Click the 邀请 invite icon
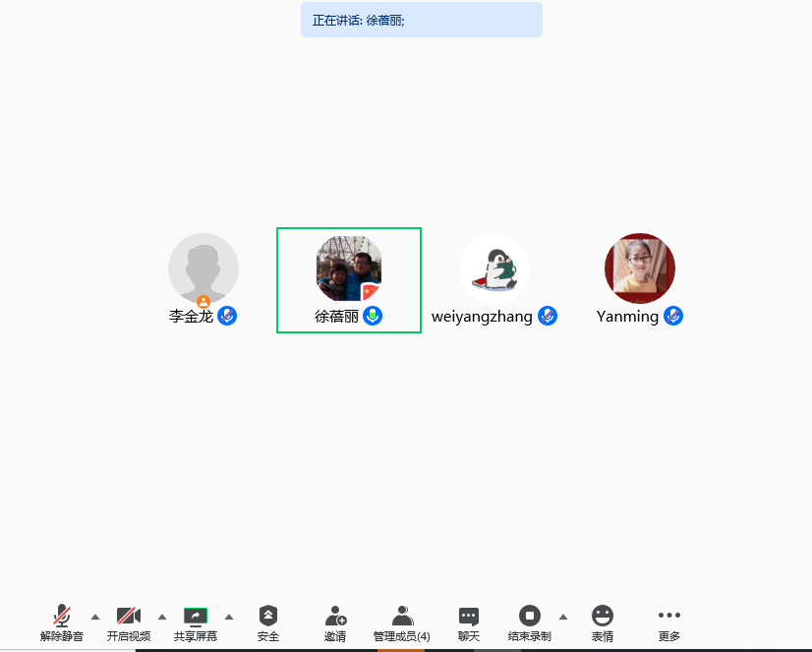This screenshot has height=652, width=812. pyautogui.click(x=335, y=617)
